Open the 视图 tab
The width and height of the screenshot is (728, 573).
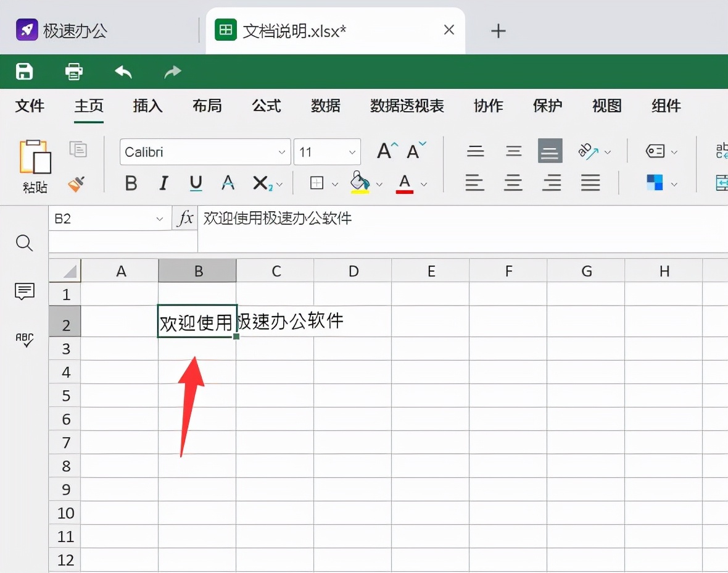[607, 106]
